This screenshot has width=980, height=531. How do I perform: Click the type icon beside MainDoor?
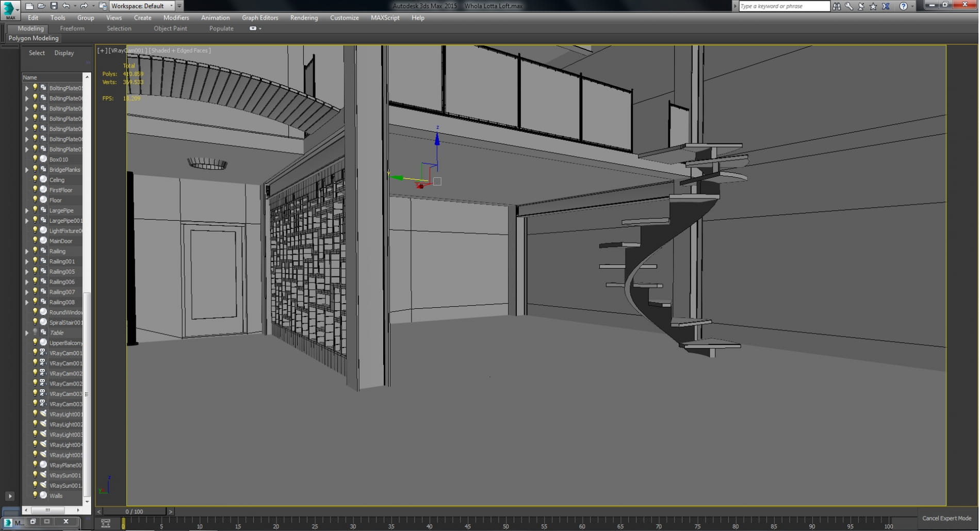click(44, 241)
